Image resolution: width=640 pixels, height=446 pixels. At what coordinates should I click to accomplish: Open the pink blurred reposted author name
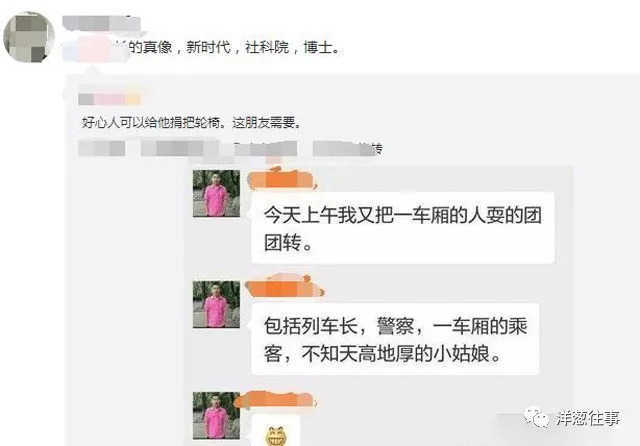[x=109, y=99]
